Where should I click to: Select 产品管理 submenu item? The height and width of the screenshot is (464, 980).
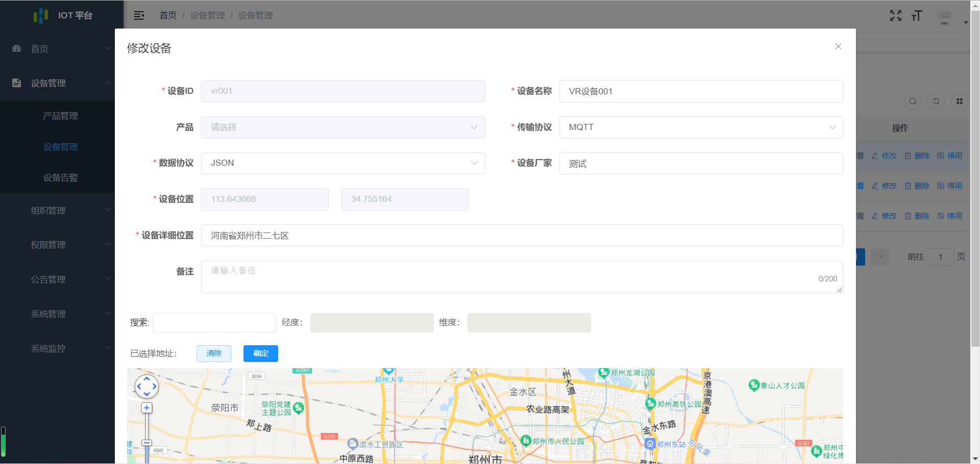[x=61, y=116]
